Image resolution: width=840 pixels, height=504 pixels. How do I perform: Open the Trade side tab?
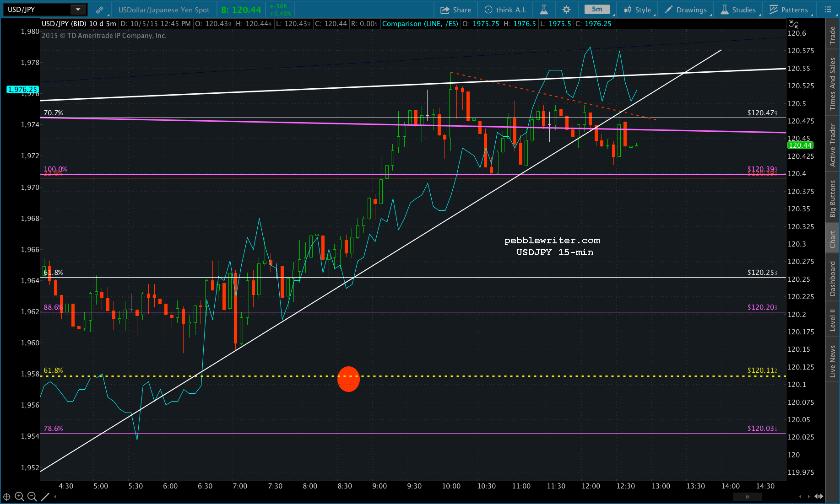tap(833, 35)
